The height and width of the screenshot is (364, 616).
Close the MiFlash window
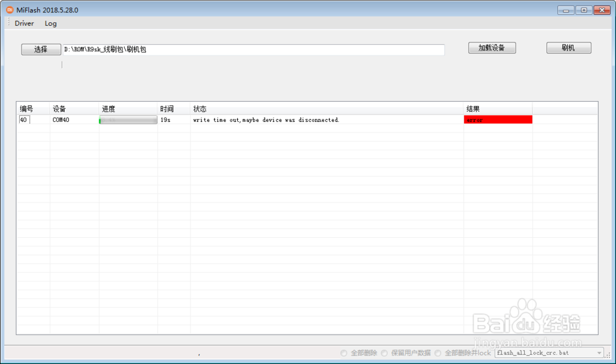601,10
